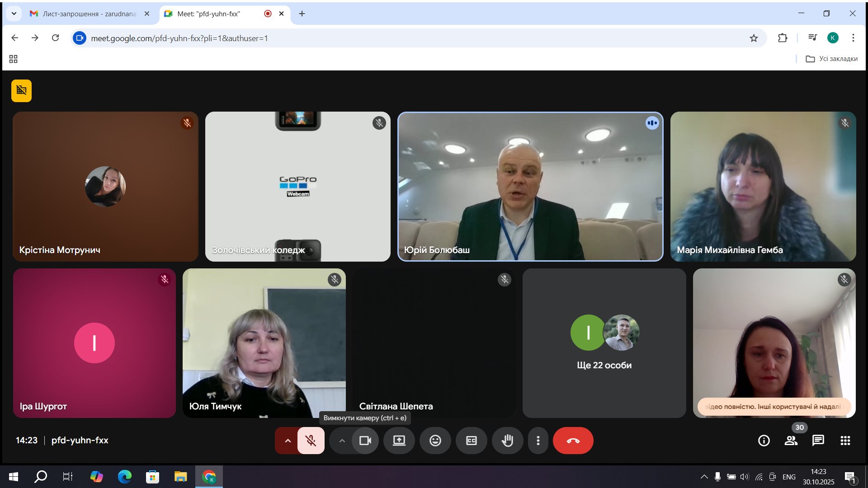The image size is (868, 488).
Task: Open the tab search dropdown arrow
Action: (x=14, y=14)
